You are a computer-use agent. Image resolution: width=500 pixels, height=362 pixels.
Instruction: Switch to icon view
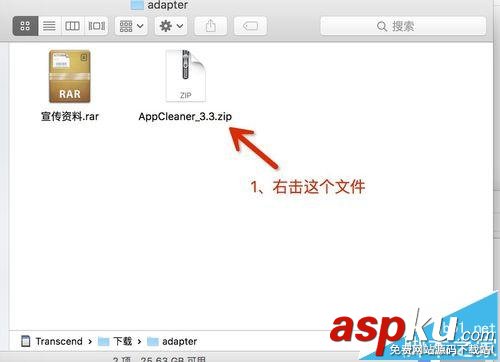click(x=25, y=26)
